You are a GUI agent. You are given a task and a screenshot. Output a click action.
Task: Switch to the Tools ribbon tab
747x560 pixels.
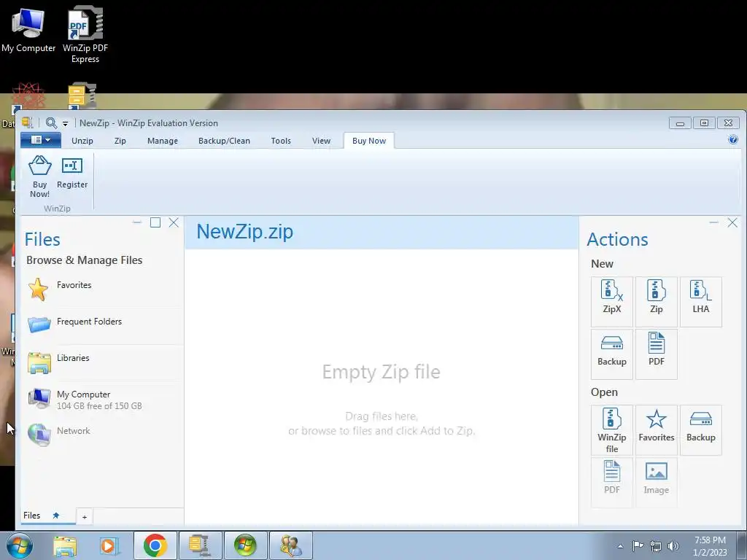click(x=281, y=141)
